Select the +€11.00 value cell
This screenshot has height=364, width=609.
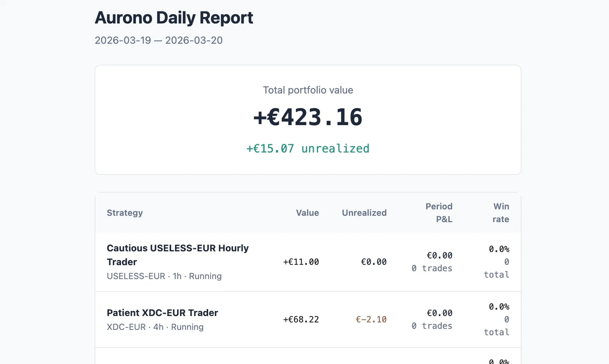coord(301,262)
